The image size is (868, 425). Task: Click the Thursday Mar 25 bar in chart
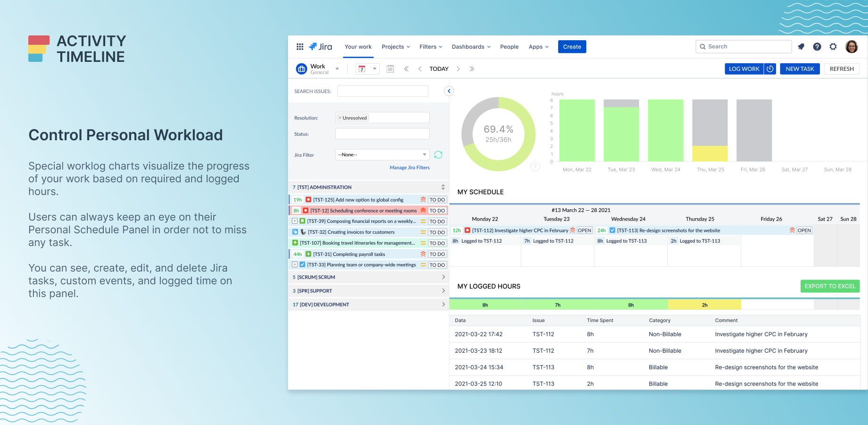pos(710,130)
